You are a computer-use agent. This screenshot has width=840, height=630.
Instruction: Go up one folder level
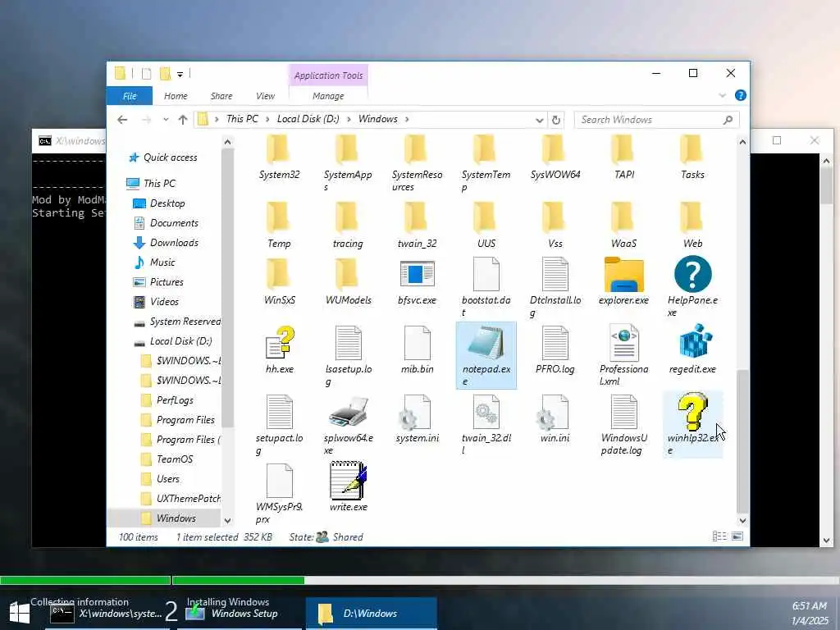tap(183, 120)
